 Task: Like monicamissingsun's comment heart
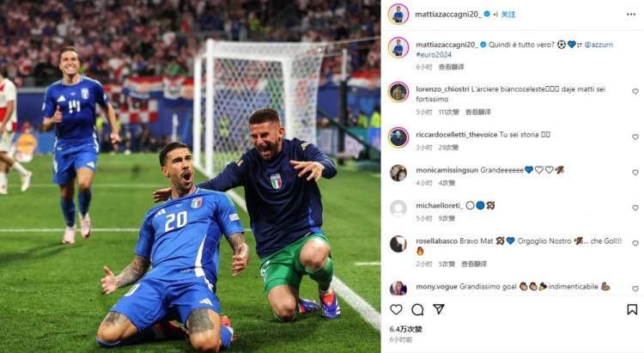click(x=635, y=173)
